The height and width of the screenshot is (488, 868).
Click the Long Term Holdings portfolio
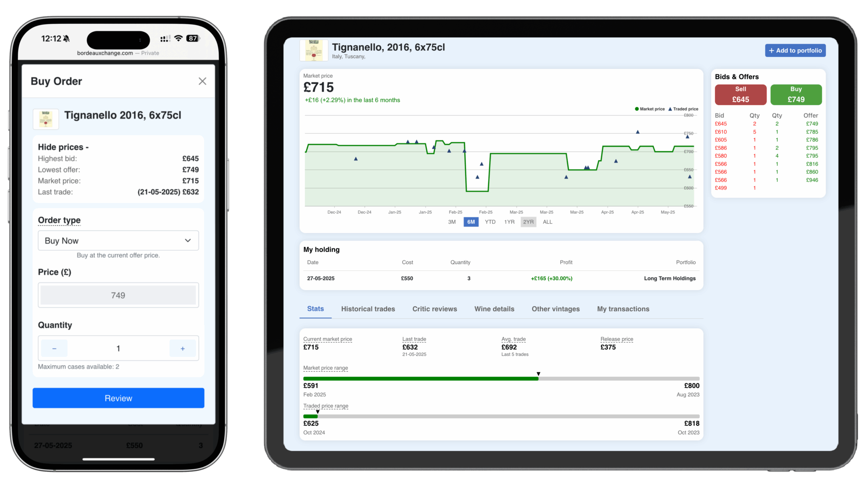669,278
